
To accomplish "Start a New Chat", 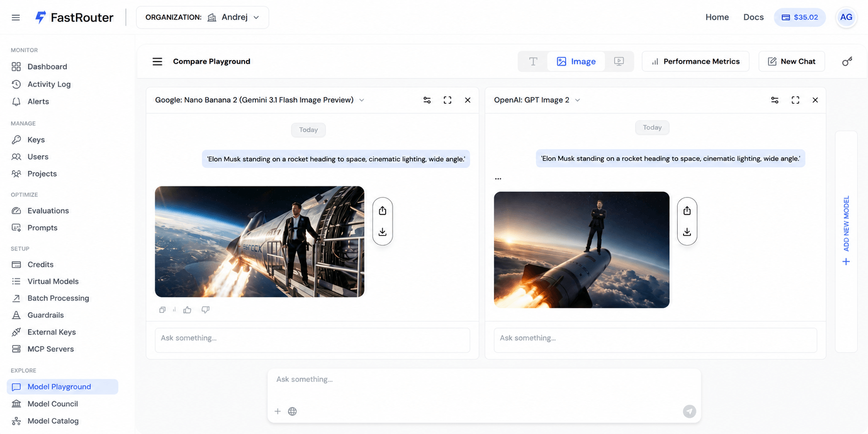I will pos(791,61).
